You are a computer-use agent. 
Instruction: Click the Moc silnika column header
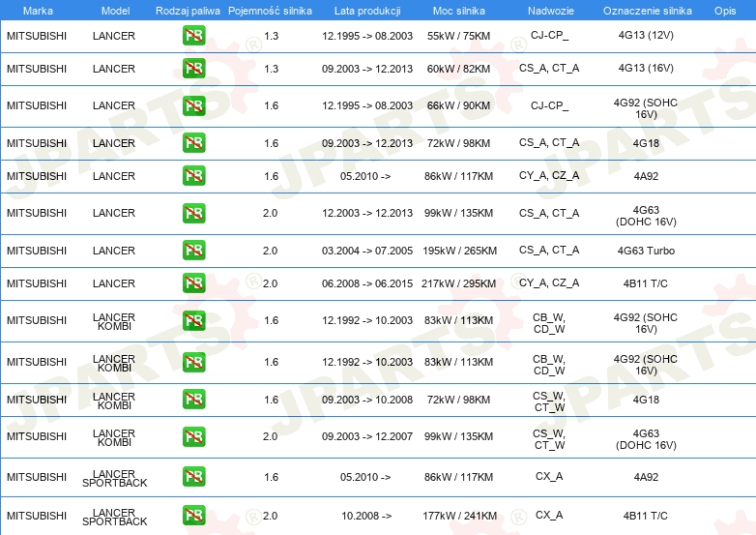(x=459, y=11)
